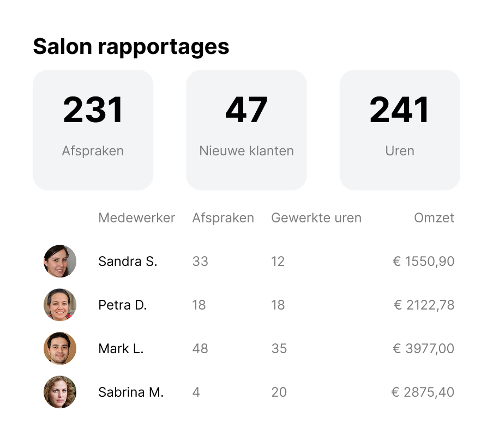Click Petra D. revenue € 2122,78
The height and width of the screenshot is (448, 493).
[424, 305]
